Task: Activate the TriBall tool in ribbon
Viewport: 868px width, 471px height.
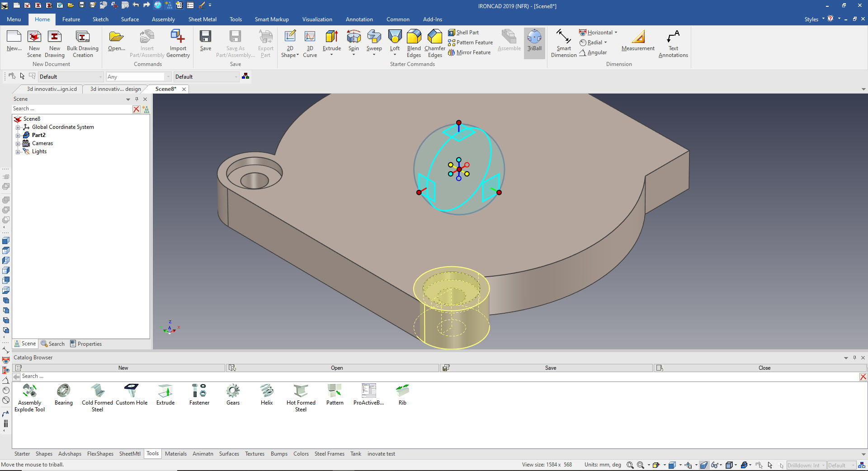Action: (x=534, y=41)
